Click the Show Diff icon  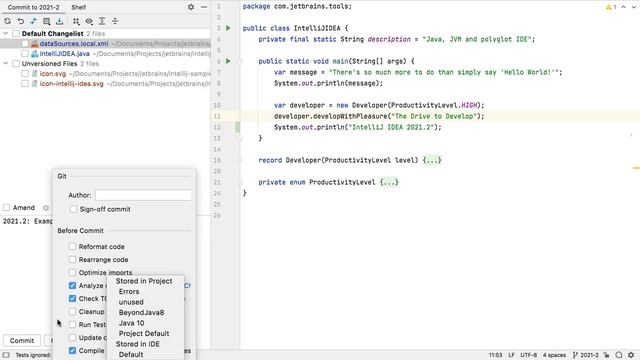(47, 21)
